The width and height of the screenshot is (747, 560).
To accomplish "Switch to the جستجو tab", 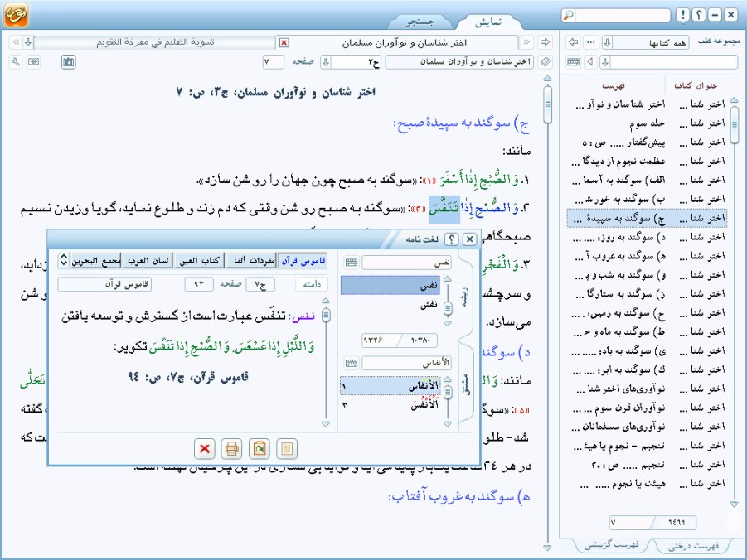I will pyautogui.click(x=420, y=22).
